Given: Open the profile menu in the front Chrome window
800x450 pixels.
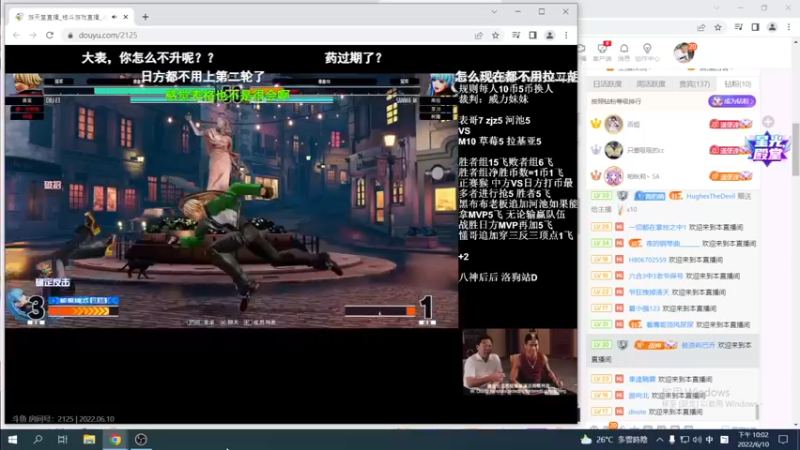Looking at the screenshot, I should (x=549, y=35).
